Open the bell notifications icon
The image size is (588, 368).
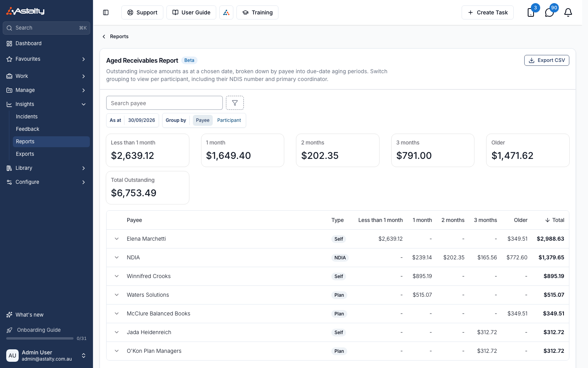tap(568, 12)
